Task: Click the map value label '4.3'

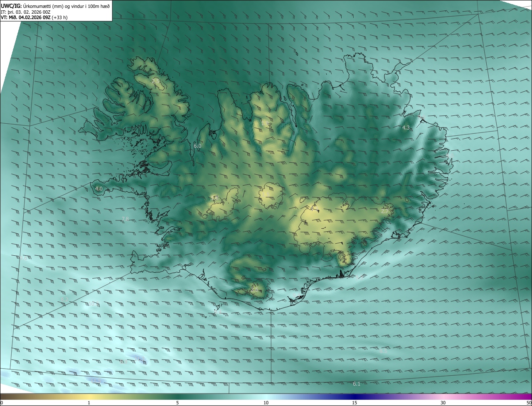Action: [406, 128]
